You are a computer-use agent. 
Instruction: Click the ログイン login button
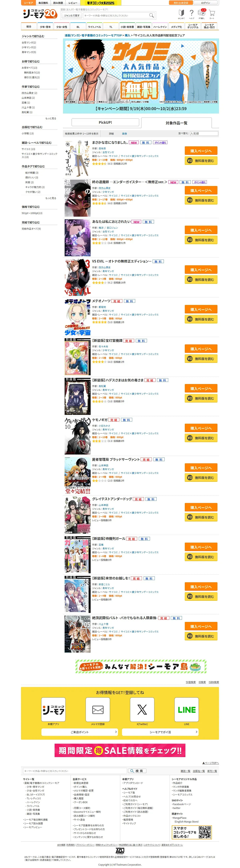[x=205, y=3]
